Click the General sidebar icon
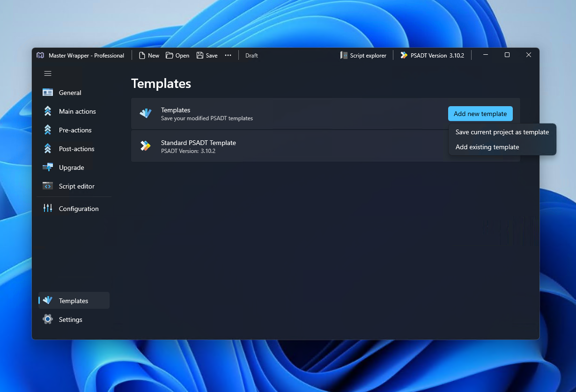 click(x=48, y=93)
